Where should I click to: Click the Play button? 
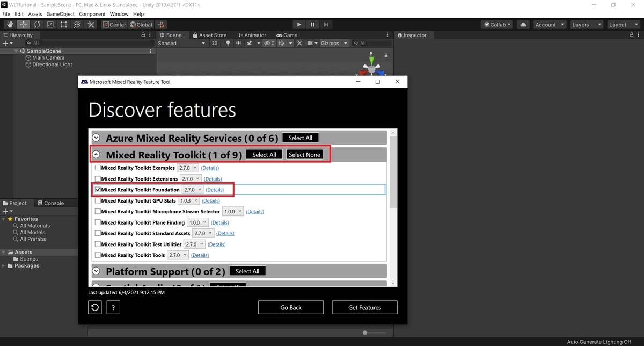point(299,25)
